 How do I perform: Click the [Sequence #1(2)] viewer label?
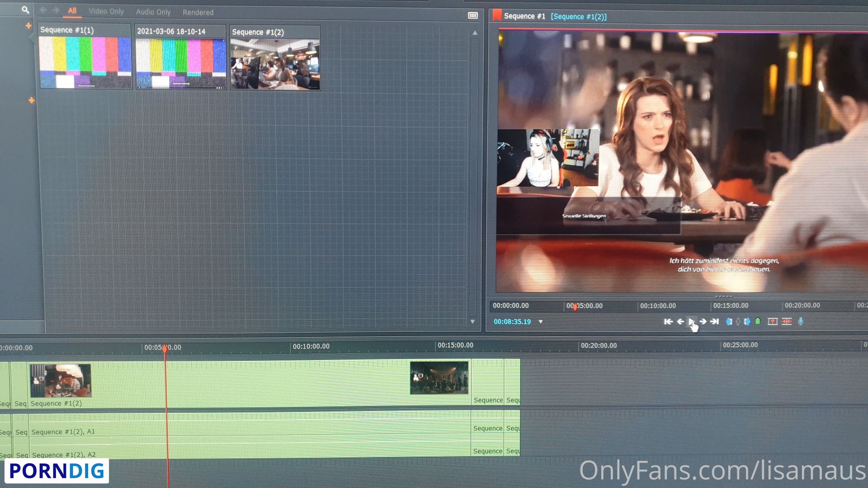pyautogui.click(x=579, y=17)
